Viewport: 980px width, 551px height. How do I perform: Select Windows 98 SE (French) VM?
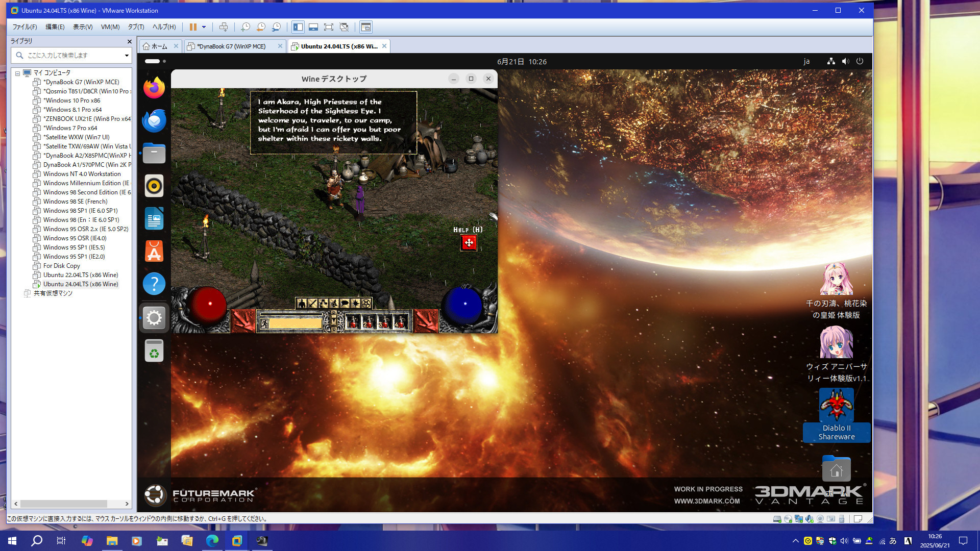click(75, 202)
